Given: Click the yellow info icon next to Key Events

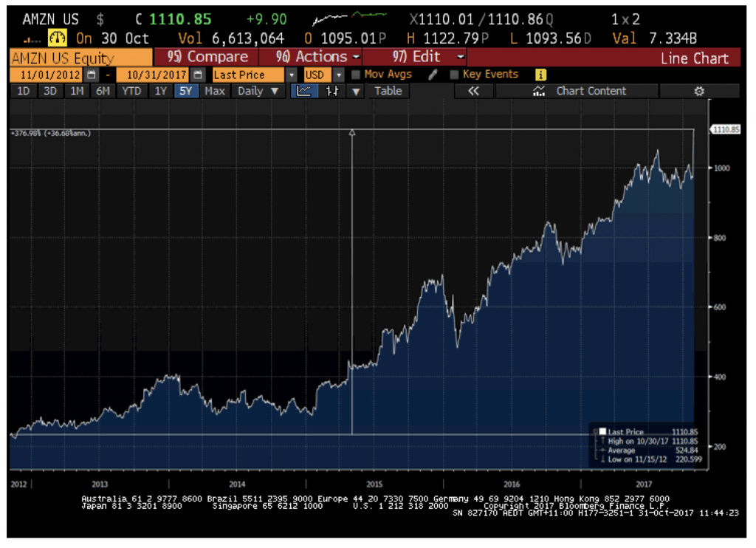Looking at the screenshot, I should [540, 75].
